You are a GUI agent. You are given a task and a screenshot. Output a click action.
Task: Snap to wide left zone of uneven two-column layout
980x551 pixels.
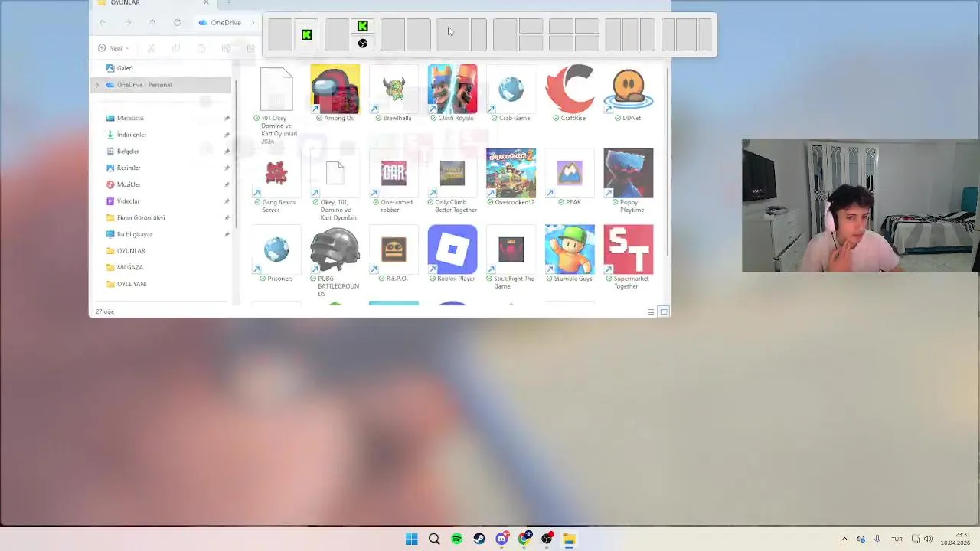click(453, 34)
